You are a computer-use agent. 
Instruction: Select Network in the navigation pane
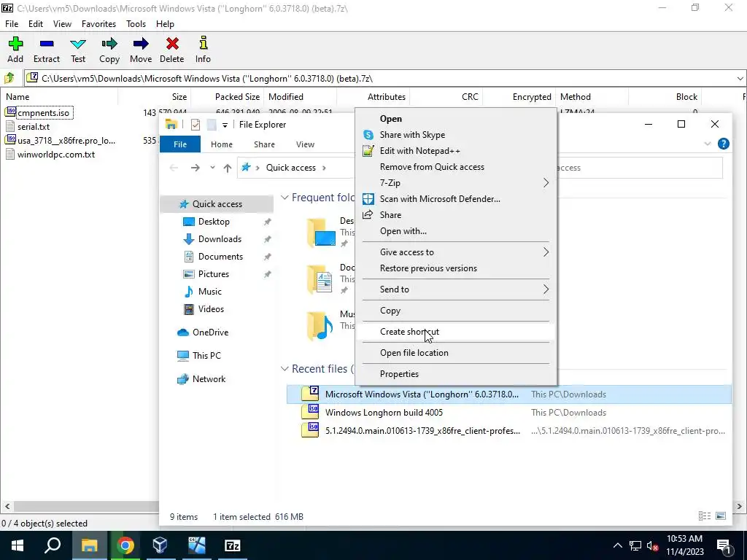tap(209, 379)
